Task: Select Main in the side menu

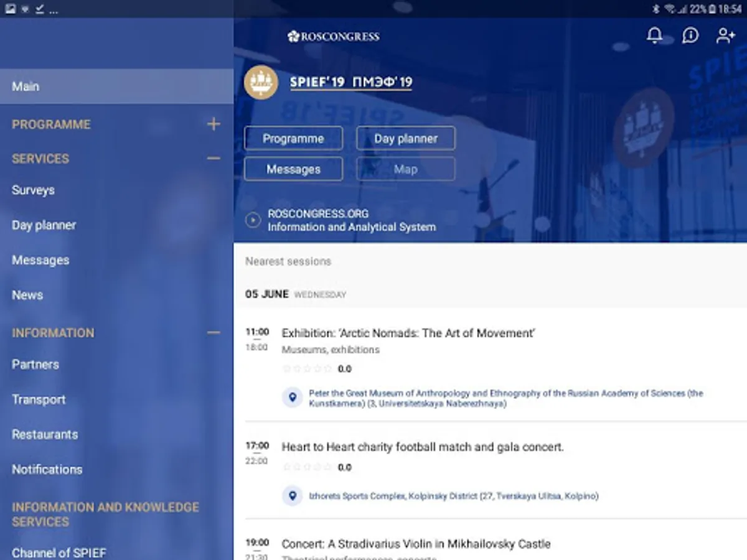Action: (116, 86)
